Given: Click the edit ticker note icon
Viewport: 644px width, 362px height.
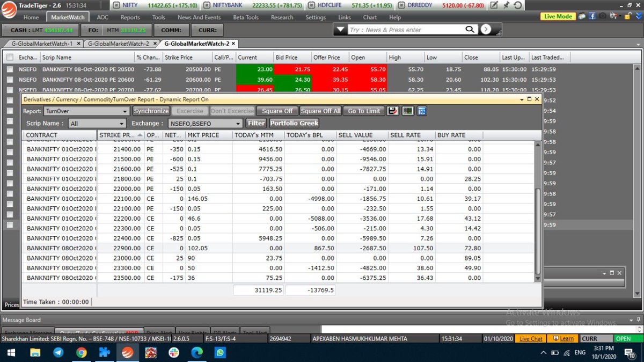Looking at the screenshot, I should [494, 5].
